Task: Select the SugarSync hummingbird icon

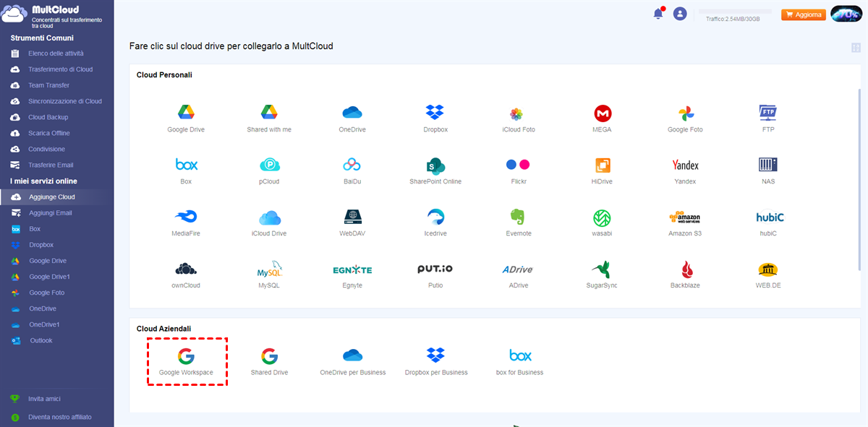Action: [602, 269]
